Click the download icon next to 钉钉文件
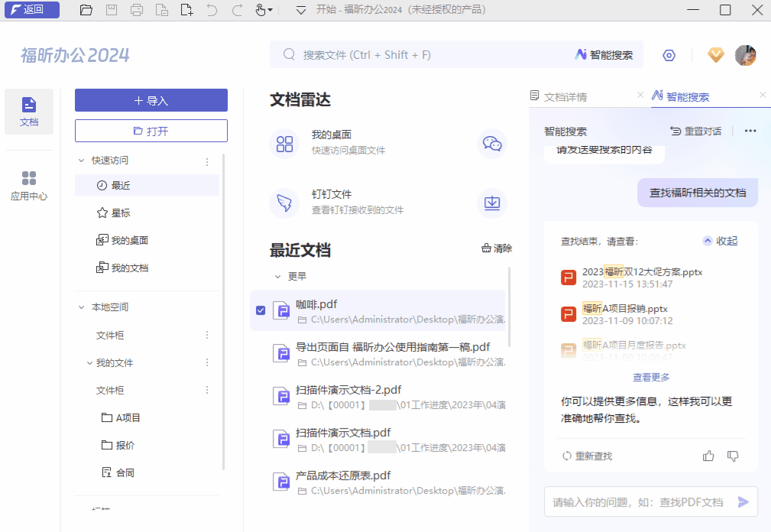Screen dimensions: 771x532 point(491,203)
